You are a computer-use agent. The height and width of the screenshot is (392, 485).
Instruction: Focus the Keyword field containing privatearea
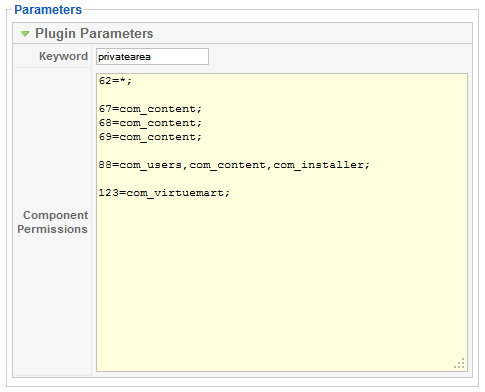point(152,57)
